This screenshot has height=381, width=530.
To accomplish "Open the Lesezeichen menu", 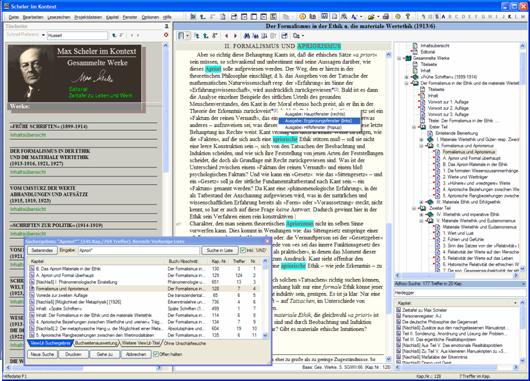I will [x=59, y=17].
